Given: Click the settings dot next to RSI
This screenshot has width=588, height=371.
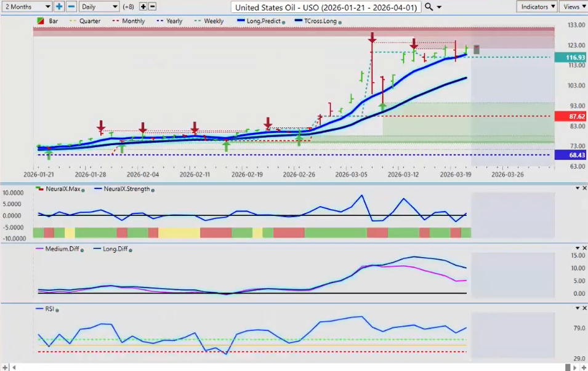Looking at the screenshot, I should click(57, 310).
